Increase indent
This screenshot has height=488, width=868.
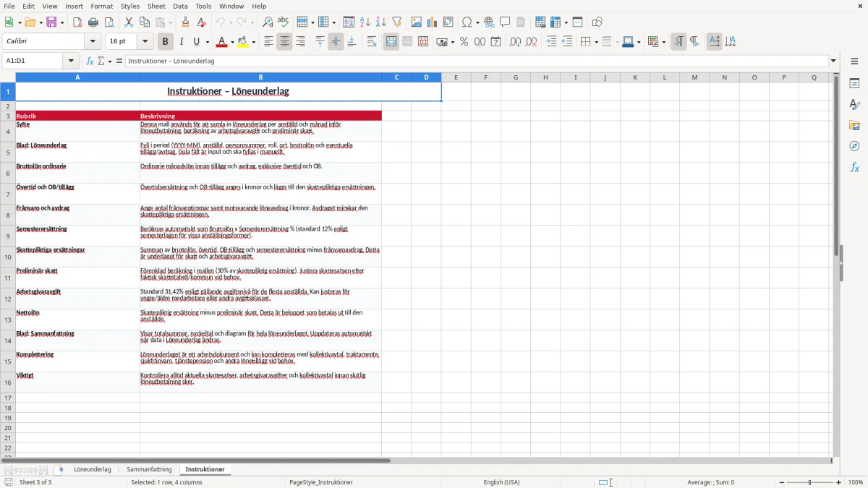(x=551, y=42)
